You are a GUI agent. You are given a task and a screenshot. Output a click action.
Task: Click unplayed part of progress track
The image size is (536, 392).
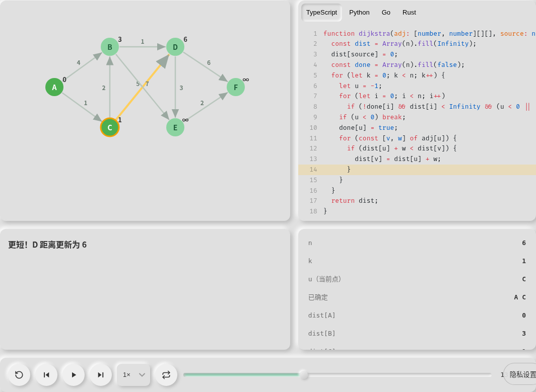click(399, 374)
